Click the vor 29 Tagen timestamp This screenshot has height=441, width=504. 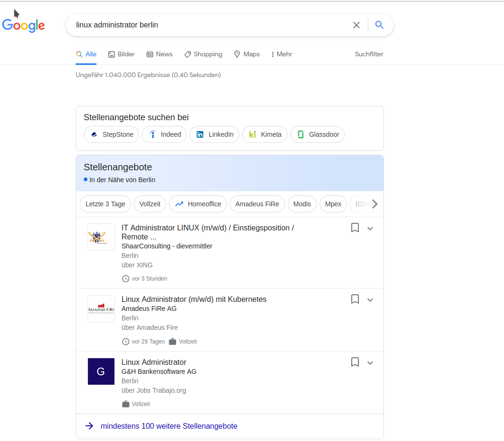pyautogui.click(x=148, y=342)
